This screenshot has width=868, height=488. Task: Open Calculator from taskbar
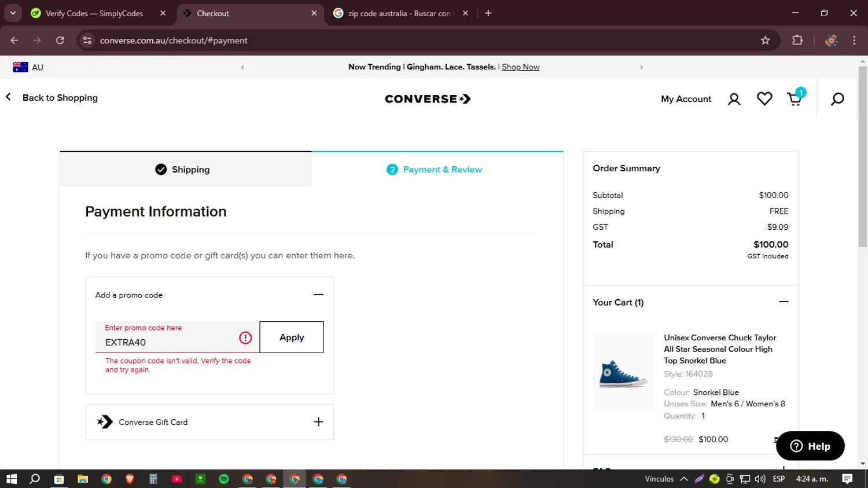click(x=153, y=479)
